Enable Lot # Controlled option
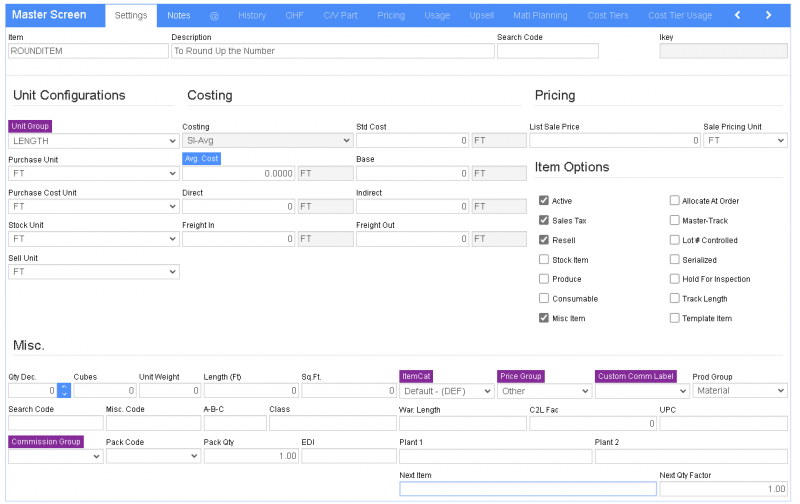The height and width of the screenshot is (504, 800). click(x=675, y=240)
